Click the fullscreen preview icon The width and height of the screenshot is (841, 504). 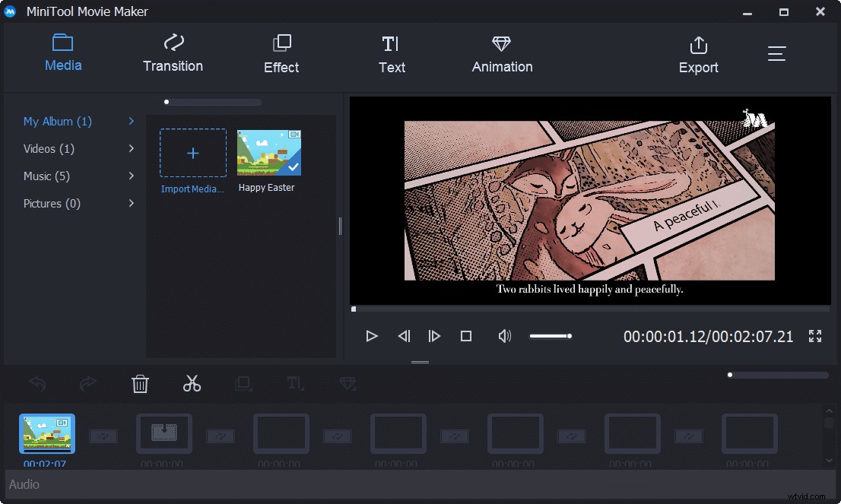(x=815, y=336)
